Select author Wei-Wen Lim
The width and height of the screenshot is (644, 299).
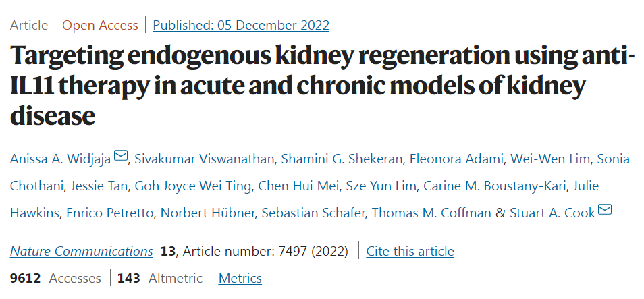pyautogui.click(x=551, y=159)
